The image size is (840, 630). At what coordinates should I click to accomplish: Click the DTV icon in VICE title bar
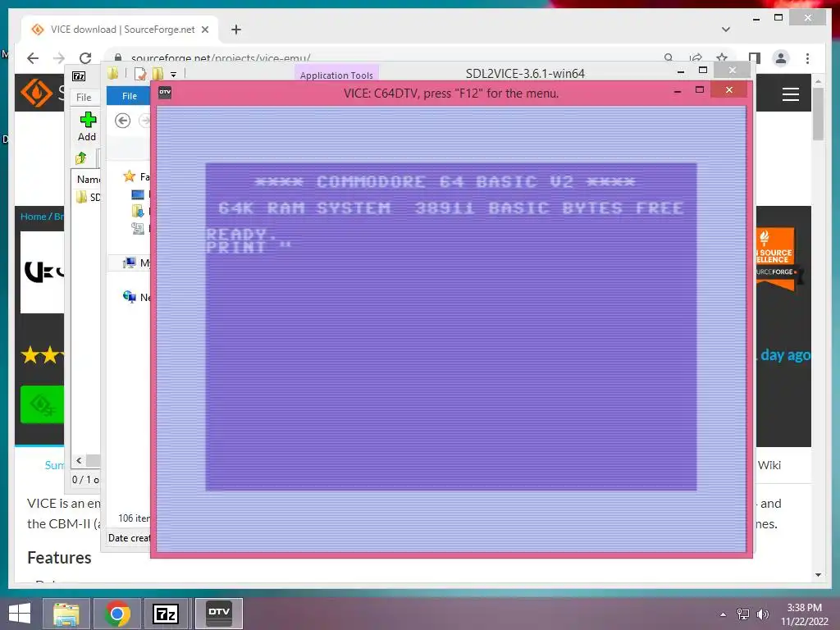(165, 92)
